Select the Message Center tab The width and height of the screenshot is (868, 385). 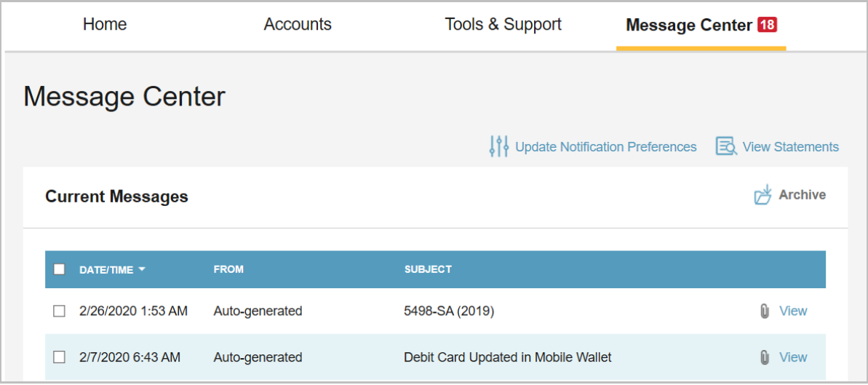[688, 25]
